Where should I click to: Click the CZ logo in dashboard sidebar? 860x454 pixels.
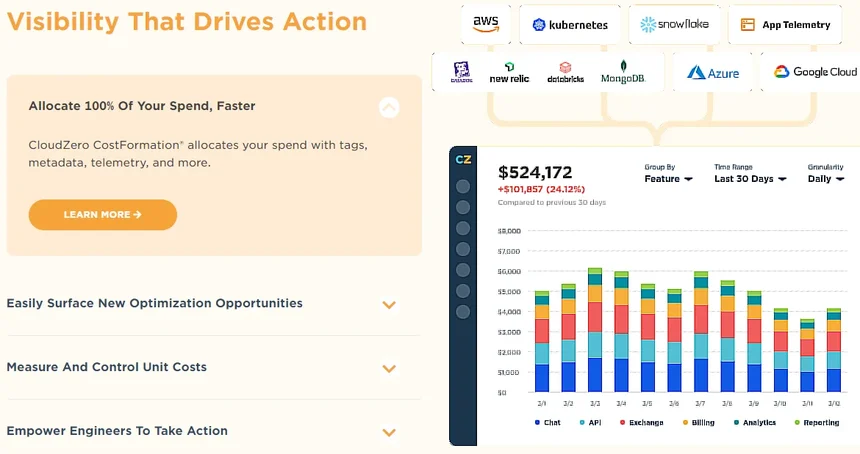(x=463, y=160)
